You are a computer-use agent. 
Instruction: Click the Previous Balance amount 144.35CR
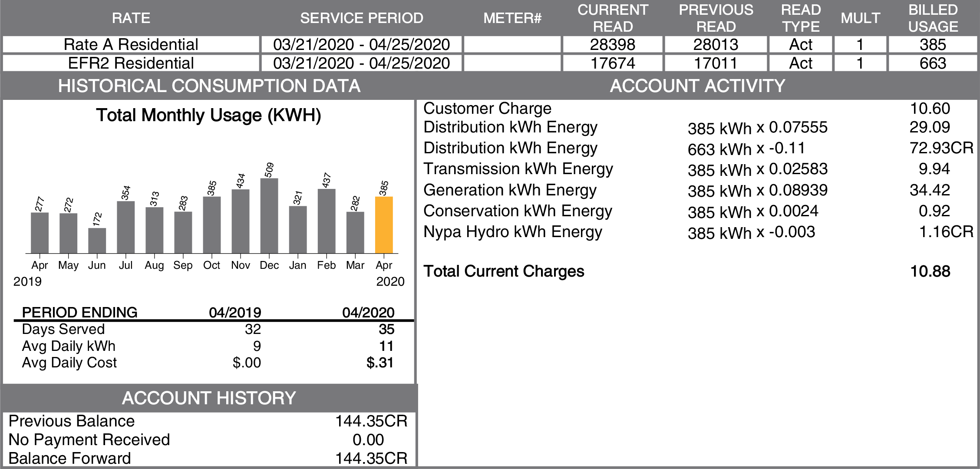pyautogui.click(x=371, y=421)
